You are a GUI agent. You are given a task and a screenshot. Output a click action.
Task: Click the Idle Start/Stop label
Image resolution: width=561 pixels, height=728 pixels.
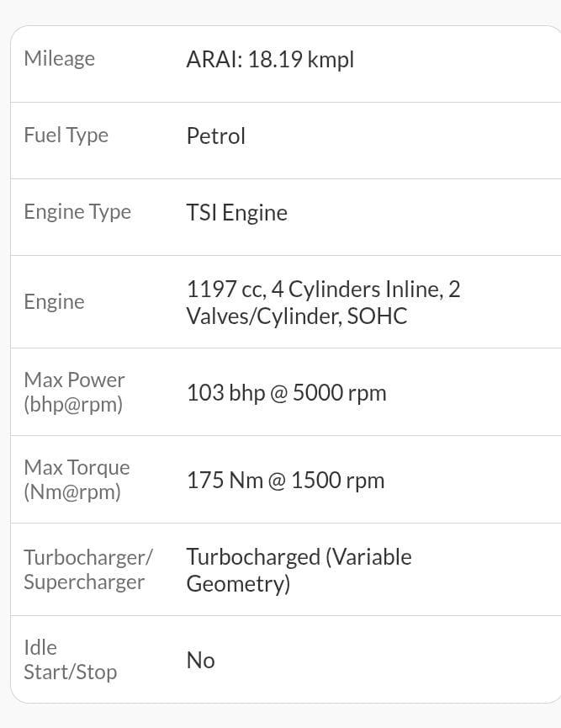[x=70, y=660]
